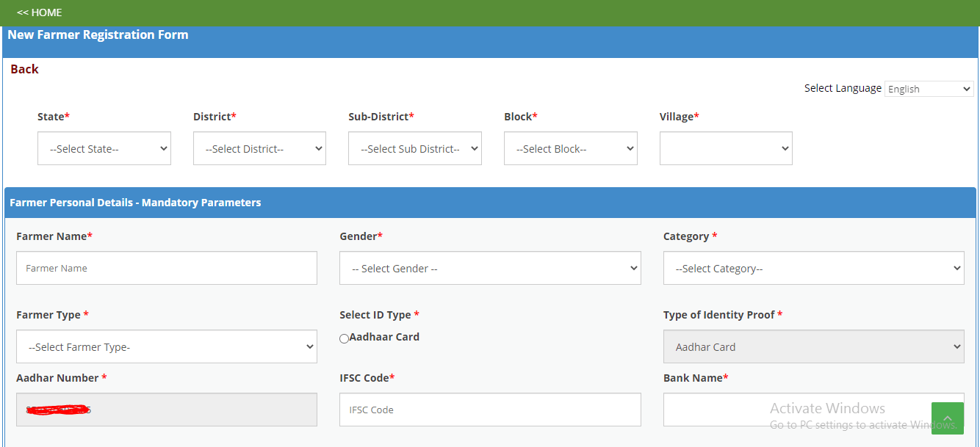
Task: Choose a Block from the dropdown
Action: [570, 149]
